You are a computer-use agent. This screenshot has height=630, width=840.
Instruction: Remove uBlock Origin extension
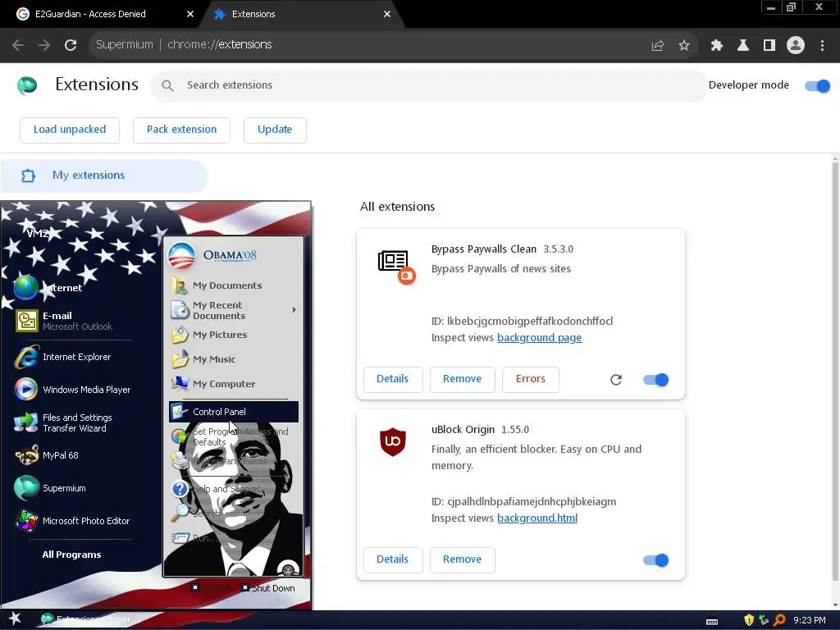[463, 559]
